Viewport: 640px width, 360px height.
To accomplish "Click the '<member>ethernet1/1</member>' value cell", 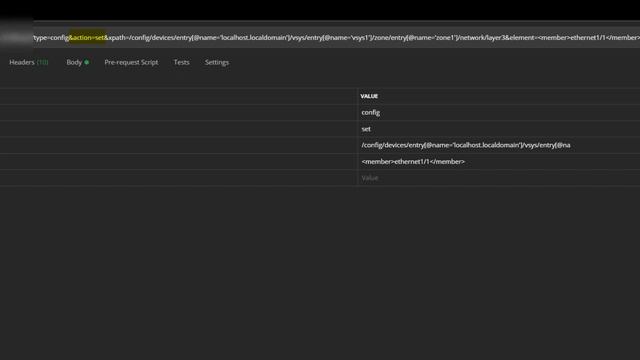I will tap(499, 162).
